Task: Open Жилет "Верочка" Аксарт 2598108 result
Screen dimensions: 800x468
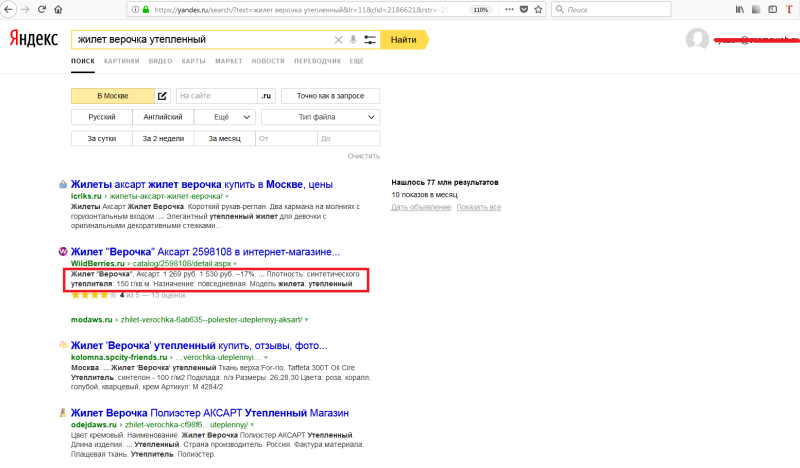Action: click(205, 252)
